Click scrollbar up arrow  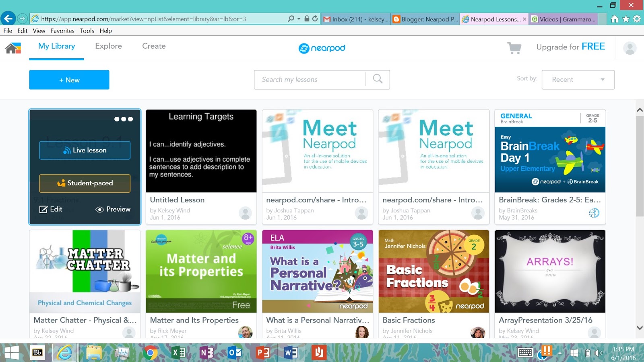point(640,110)
